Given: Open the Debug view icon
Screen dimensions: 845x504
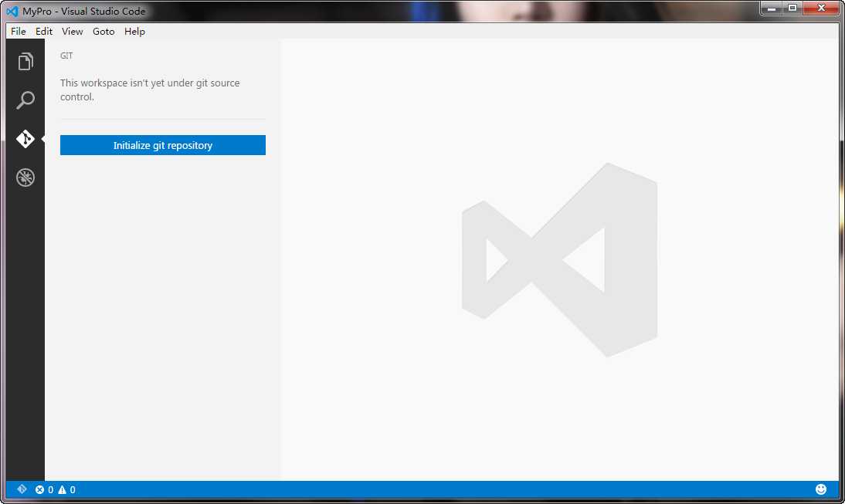Looking at the screenshot, I should [25, 178].
